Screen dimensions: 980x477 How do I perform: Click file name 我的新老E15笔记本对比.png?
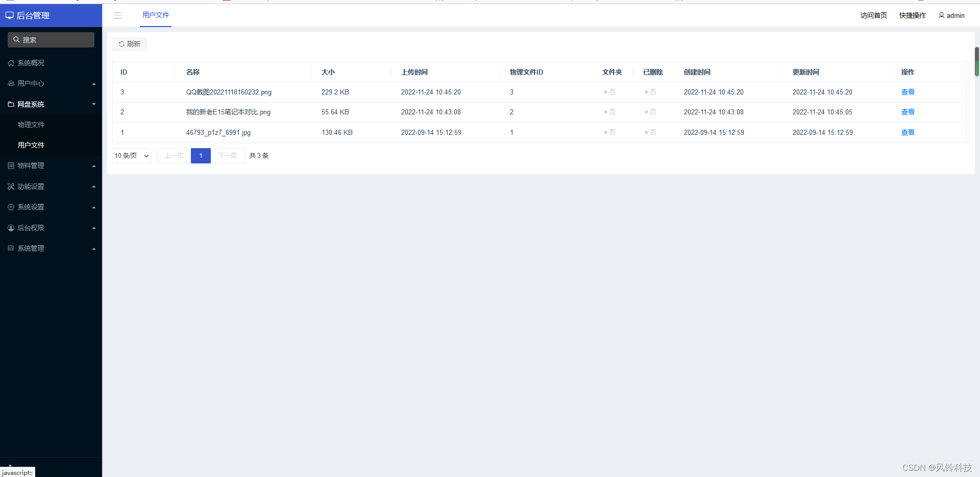click(228, 112)
